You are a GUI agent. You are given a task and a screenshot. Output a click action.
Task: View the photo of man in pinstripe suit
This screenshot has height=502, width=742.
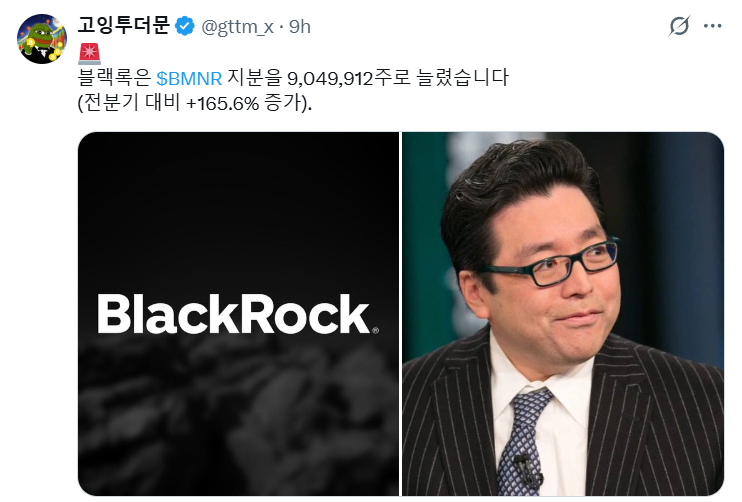(563, 314)
